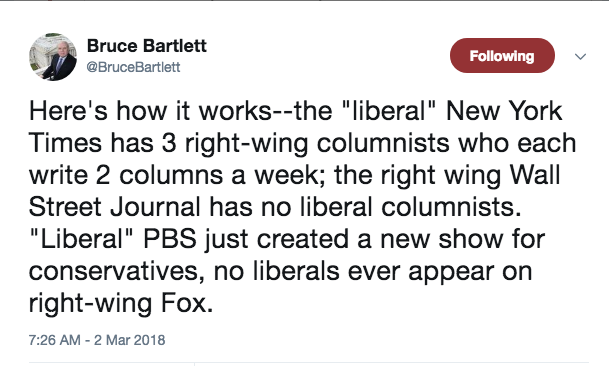Click the words "Street Journal" in tweet
This screenshot has height=366, width=609.
[115, 207]
